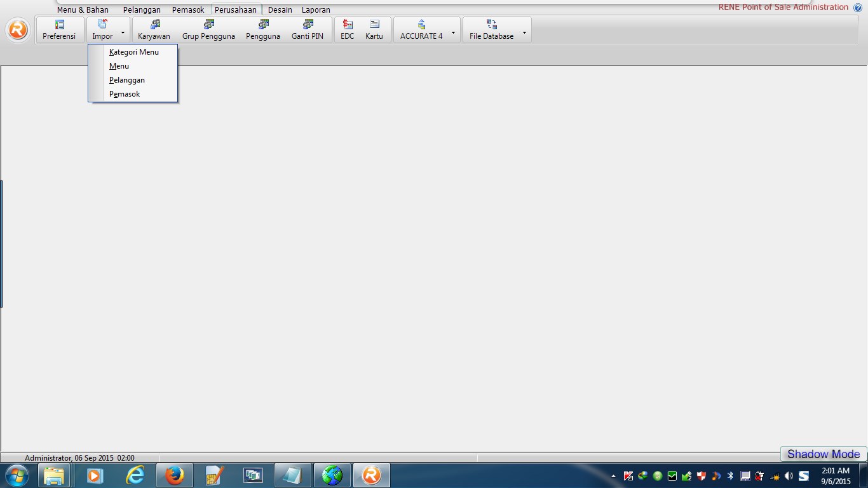Click Ganti PIN to change PIN
The width and height of the screenshot is (868, 488).
point(308,30)
